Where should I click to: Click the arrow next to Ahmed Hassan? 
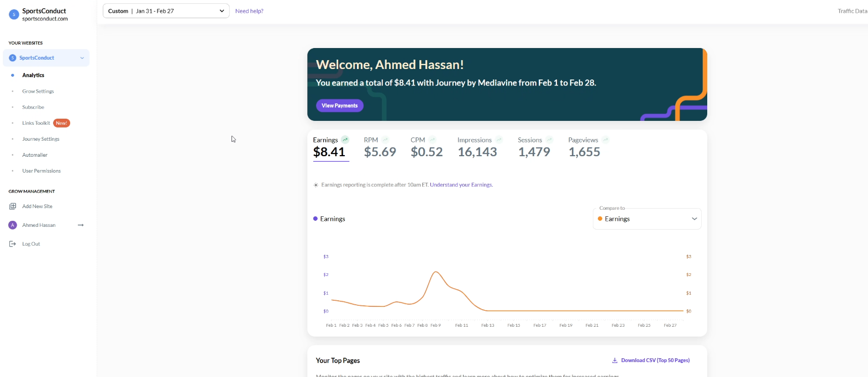[81, 225]
